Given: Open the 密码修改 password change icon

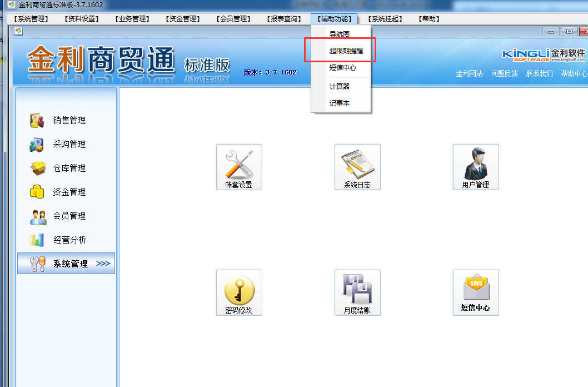Looking at the screenshot, I should [x=239, y=292].
